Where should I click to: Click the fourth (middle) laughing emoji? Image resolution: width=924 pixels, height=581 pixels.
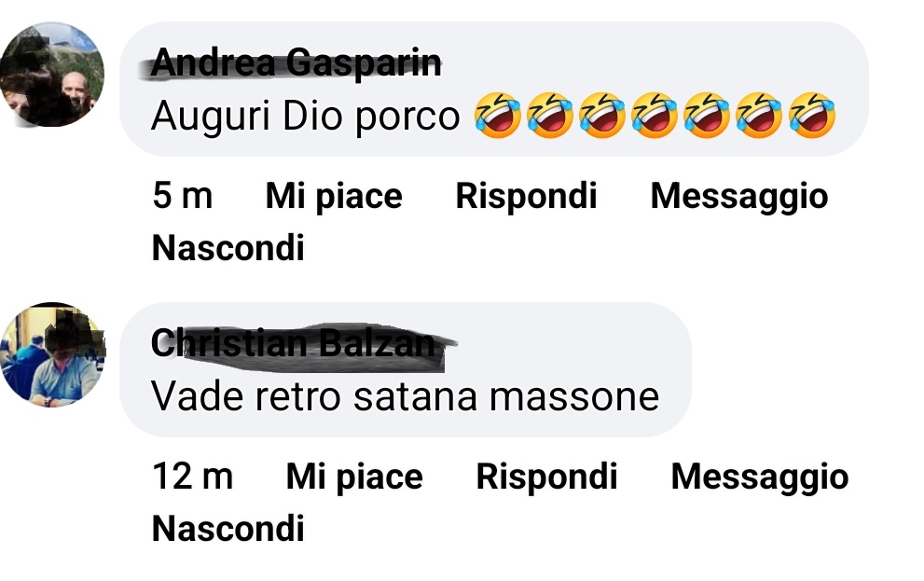pos(655,116)
